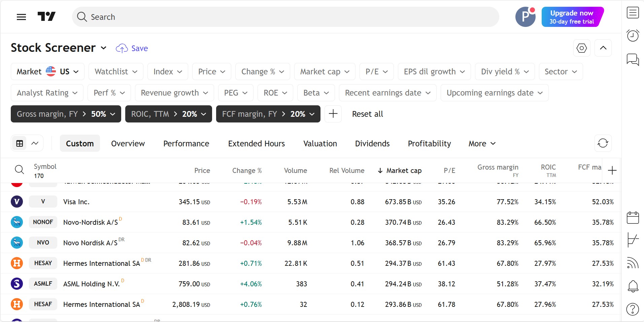Open the Market cap filter dropdown

point(325,71)
